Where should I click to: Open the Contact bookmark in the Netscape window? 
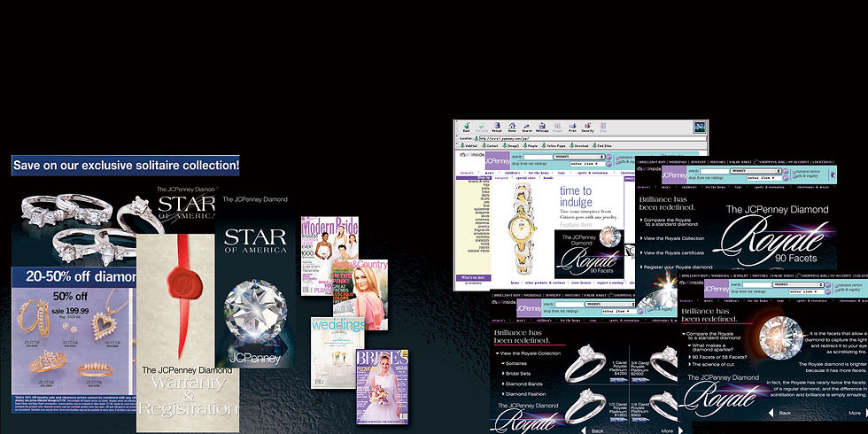490,145
